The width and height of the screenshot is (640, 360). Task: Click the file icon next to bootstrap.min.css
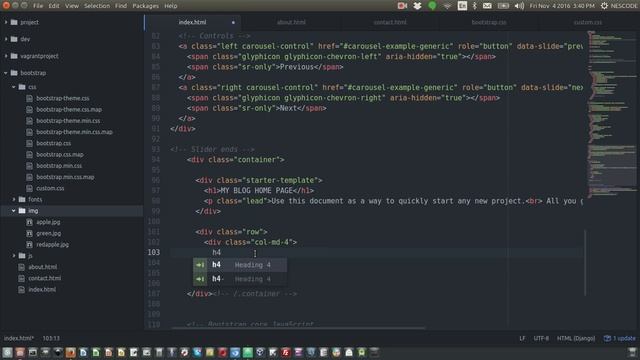tap(29, 166)
